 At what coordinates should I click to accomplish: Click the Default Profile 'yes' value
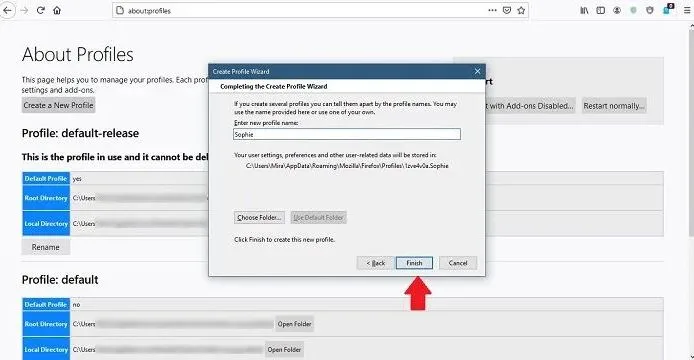[x=77, y=179]
